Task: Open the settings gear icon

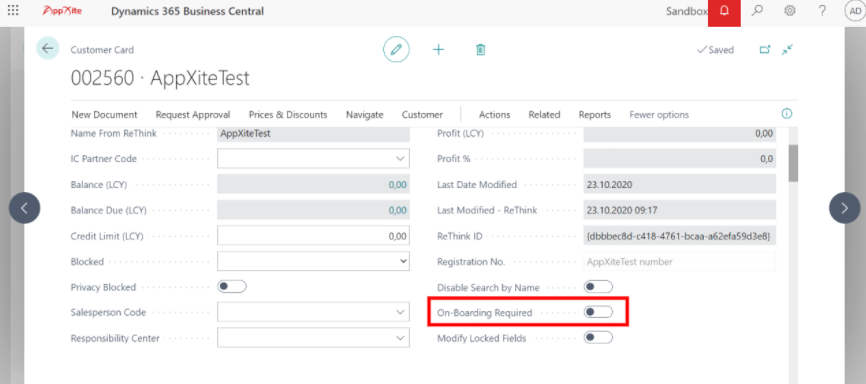Action: click(790, 10)
